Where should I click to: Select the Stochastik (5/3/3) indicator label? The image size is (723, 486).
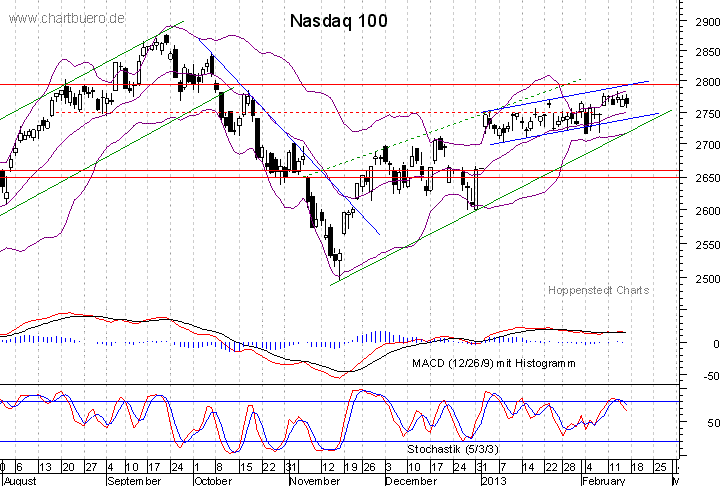[x=453, y=449]
